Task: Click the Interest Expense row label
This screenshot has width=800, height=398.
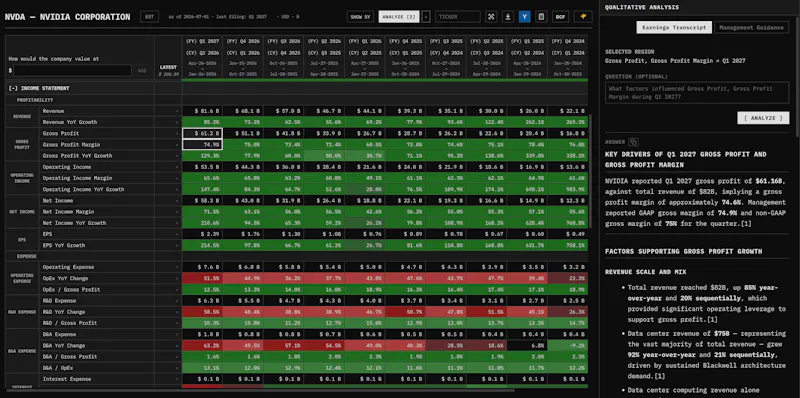Action: tap(67, 379)
